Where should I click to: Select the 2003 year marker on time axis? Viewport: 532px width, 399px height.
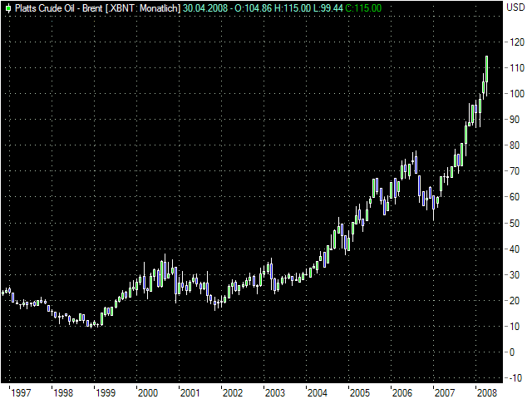pyautogui.click(x=274, y=392)
